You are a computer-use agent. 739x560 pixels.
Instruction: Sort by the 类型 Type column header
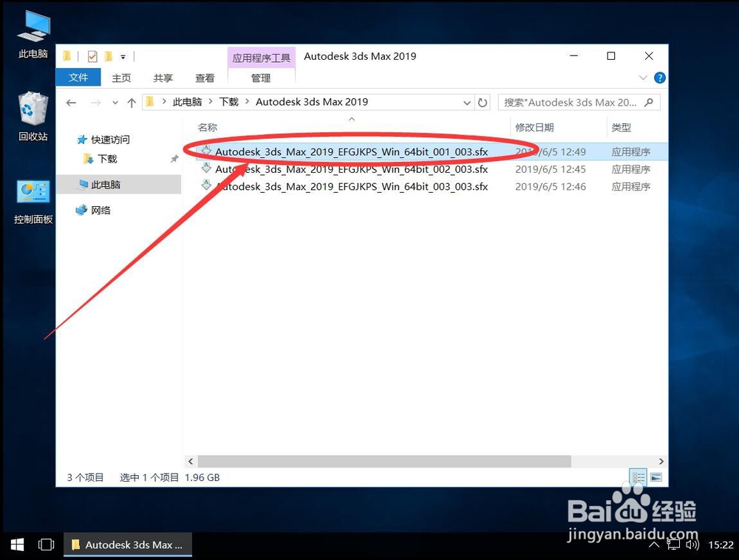coord(621,128)
